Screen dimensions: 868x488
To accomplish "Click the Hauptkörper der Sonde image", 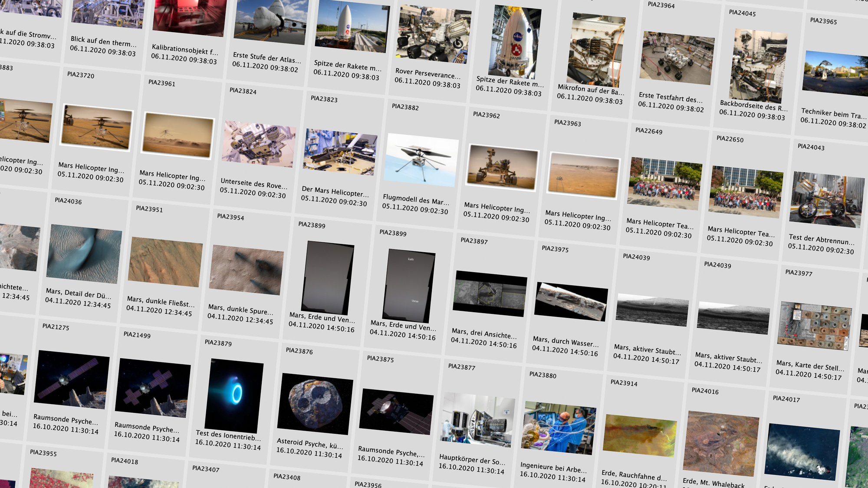I will point(477,419).
